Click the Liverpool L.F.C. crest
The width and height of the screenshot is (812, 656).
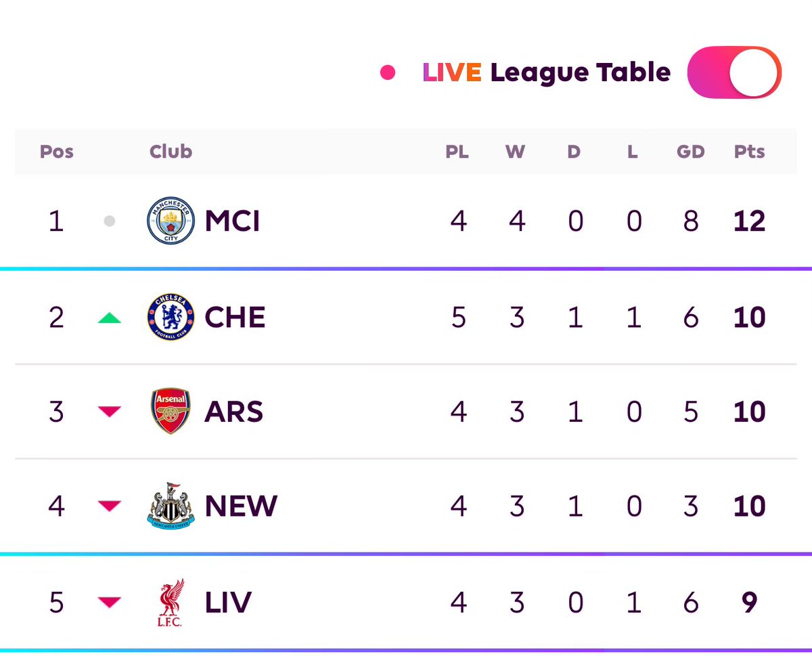[x=171, y=602]
